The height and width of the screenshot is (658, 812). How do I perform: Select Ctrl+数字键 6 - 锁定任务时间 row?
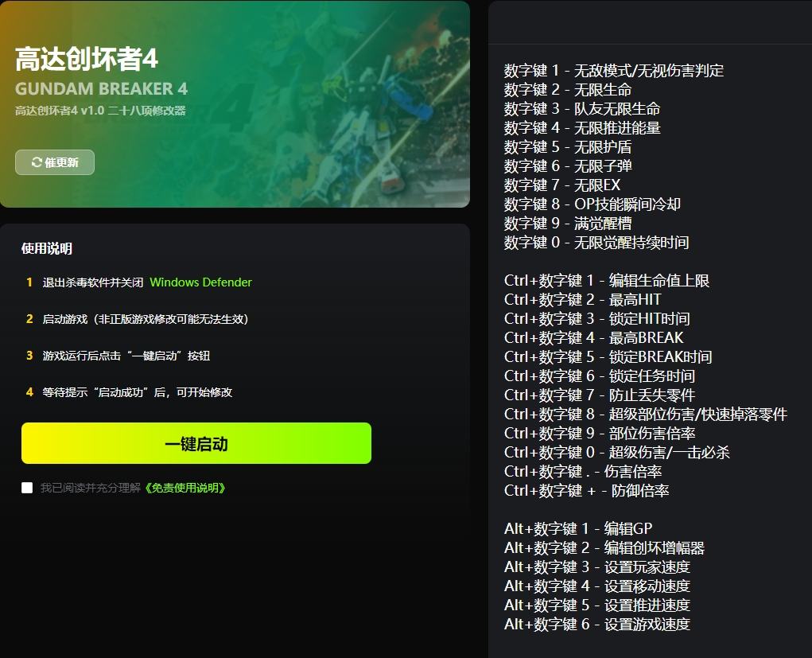pyautogui.click(x=600, y=376)
